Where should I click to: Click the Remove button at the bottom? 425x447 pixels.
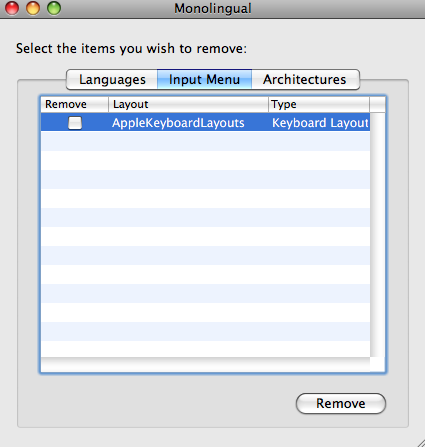click(341, 403)
